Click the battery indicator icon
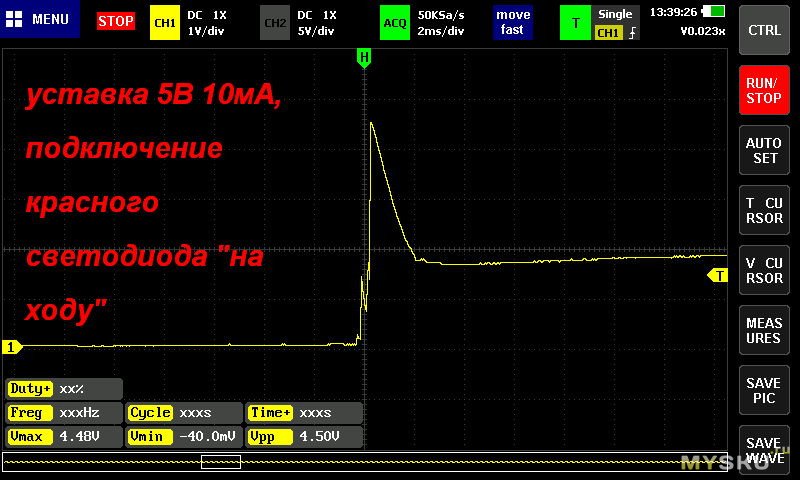Viewport: 800px width, 480px height. tap(713, 11)
